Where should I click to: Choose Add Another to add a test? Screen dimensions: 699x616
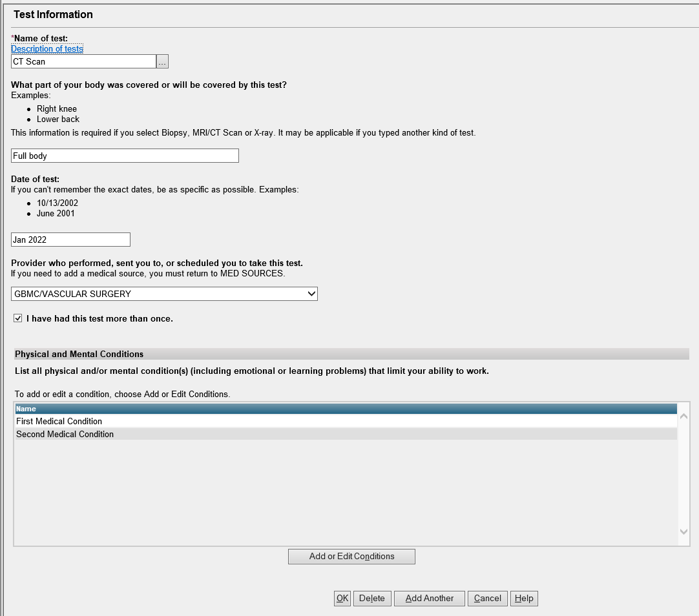coord(430,598)
